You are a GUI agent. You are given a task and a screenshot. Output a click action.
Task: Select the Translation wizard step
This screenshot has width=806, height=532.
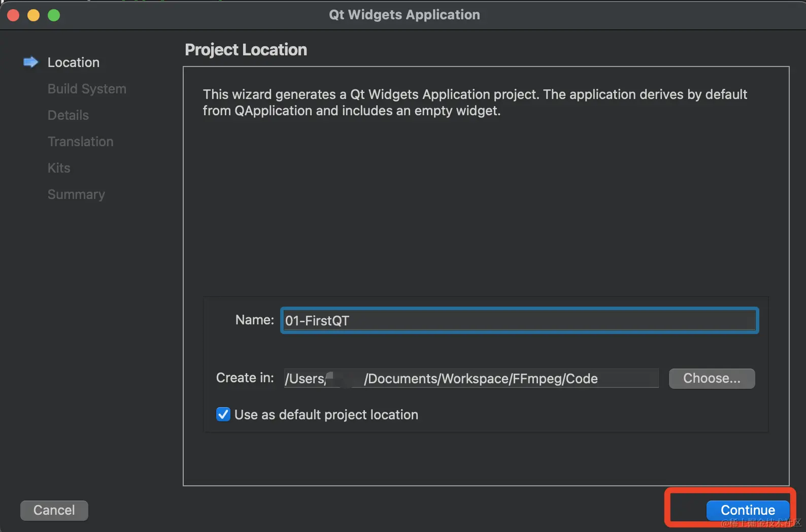tap(80, 142)
